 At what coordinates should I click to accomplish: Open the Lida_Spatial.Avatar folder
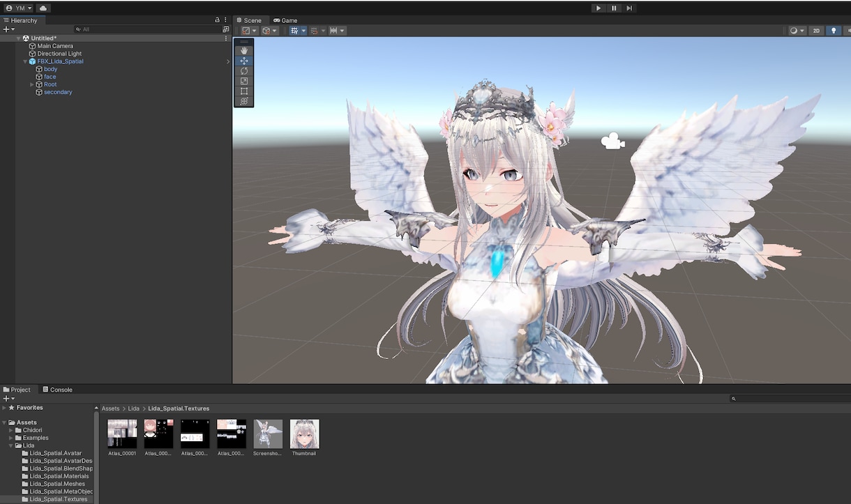tap(52, 453)
